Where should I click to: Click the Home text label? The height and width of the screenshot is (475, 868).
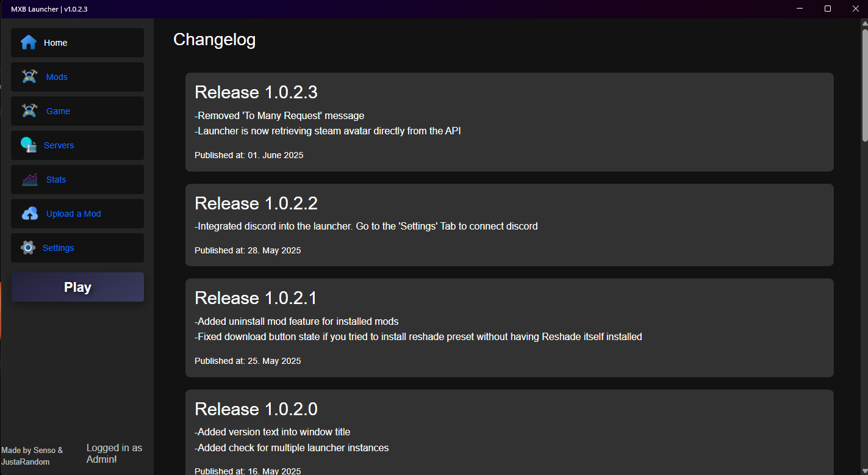pyautogui.click(x=56, y=43)
